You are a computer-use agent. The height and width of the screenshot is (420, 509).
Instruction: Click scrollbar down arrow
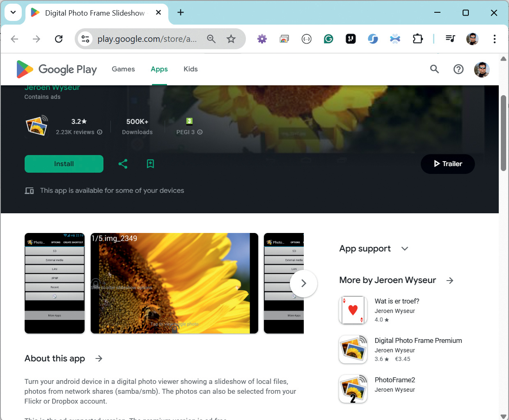pyautogui.click(x=504, y=416)
